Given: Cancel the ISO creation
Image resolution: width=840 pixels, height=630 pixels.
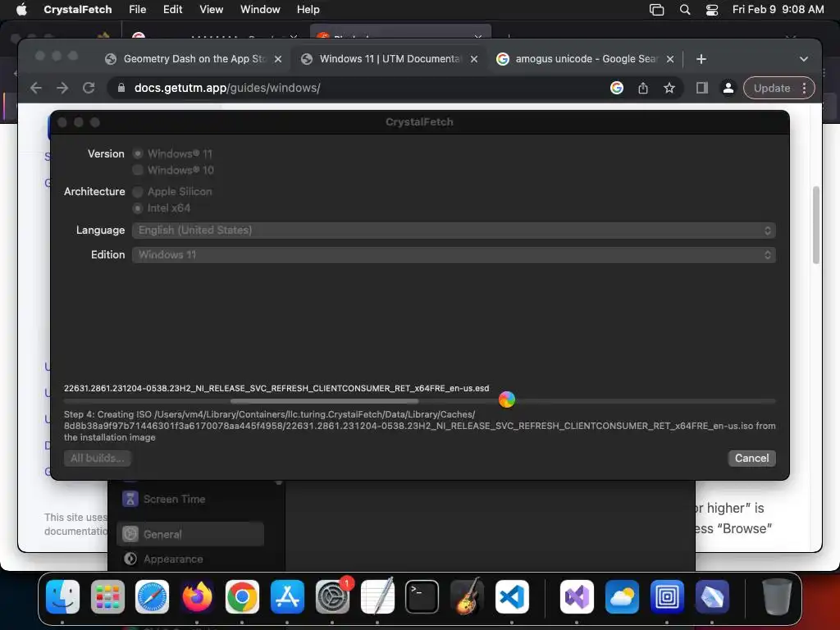Looking at the screenshot, I should coord(751,458).
